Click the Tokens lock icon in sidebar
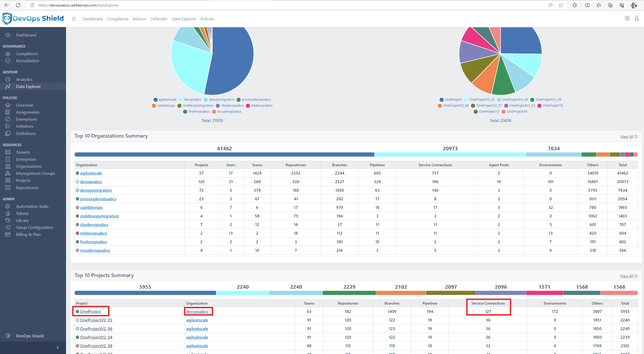644x354 pixels. point(8,213)
